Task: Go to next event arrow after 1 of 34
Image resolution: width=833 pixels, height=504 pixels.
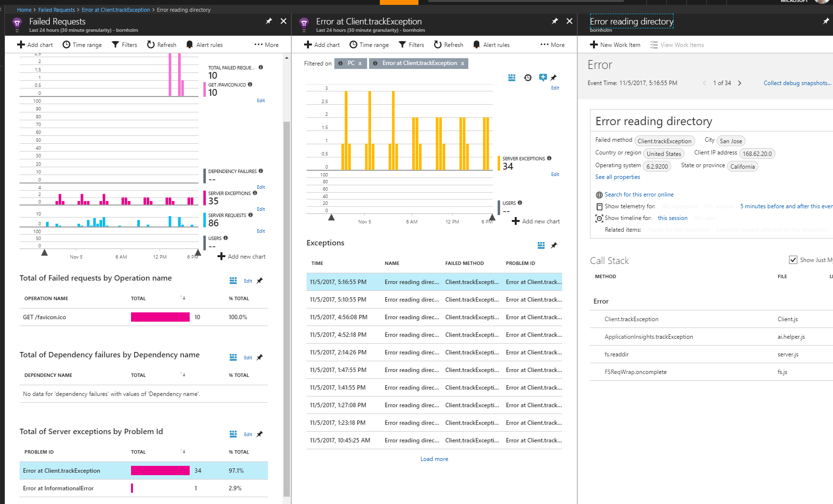Action: pyautogui.click(x=740, y=83)
